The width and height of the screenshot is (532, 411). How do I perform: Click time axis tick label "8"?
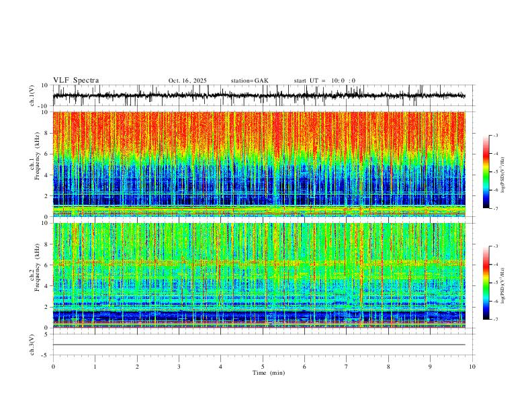pos(388,367)
